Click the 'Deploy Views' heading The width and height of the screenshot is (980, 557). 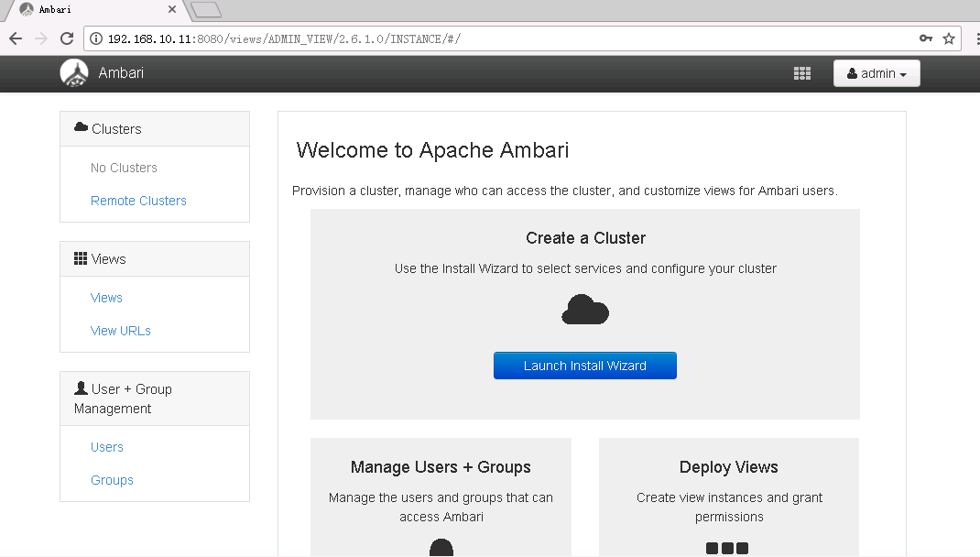(x=729, y=467)
